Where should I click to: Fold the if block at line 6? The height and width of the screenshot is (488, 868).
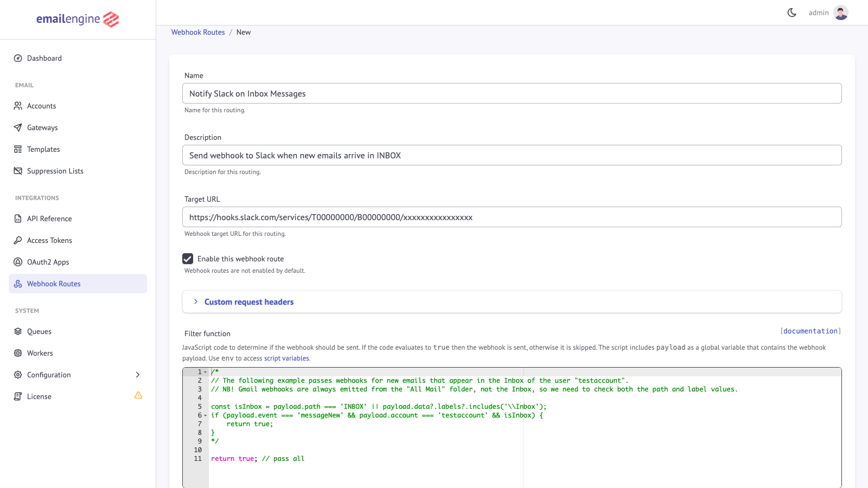pos(205,415)
